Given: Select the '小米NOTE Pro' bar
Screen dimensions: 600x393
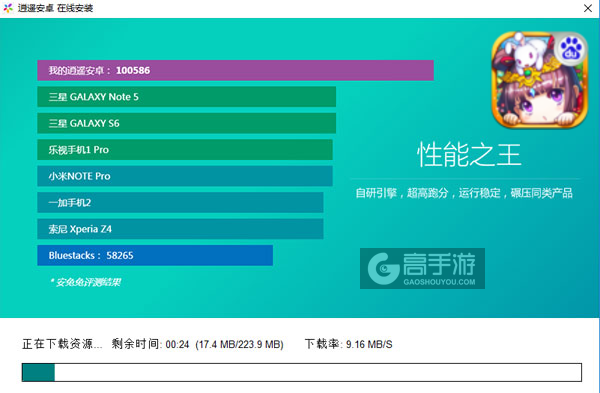Looking at the screenshot, I should pos(185,176).
